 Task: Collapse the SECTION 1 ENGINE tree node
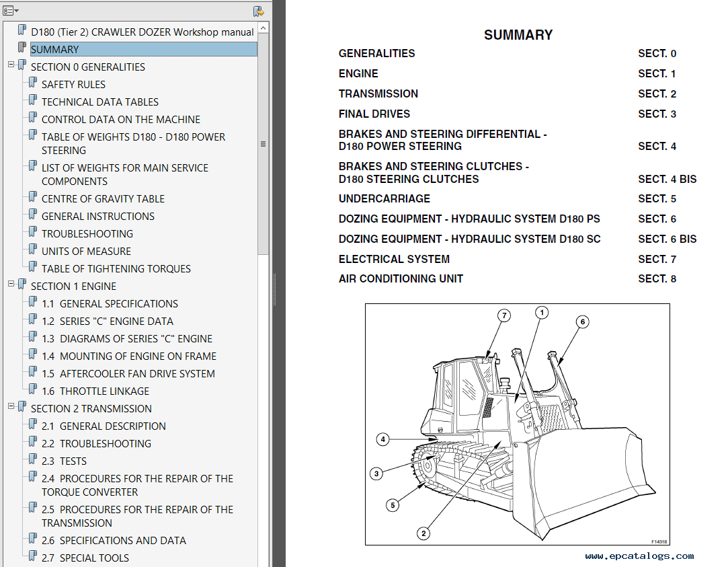[x=11, y=284]
